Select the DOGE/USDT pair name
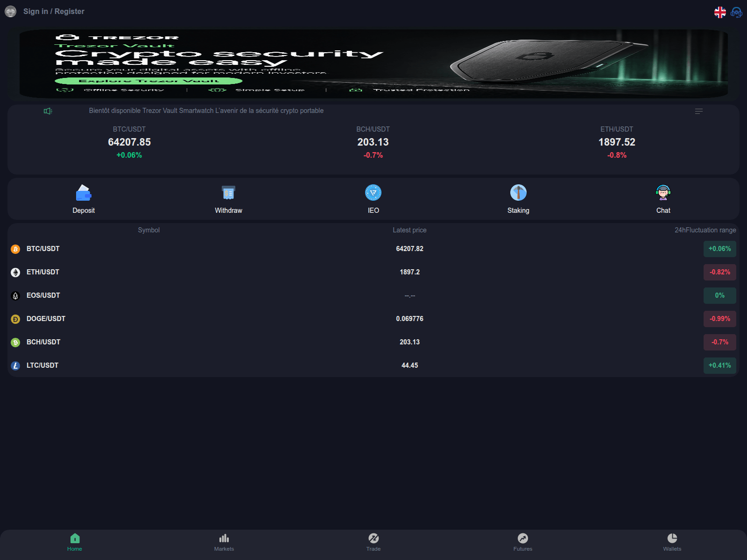Image resolution: width=747 pixels, height=560 pixels. 46,319
